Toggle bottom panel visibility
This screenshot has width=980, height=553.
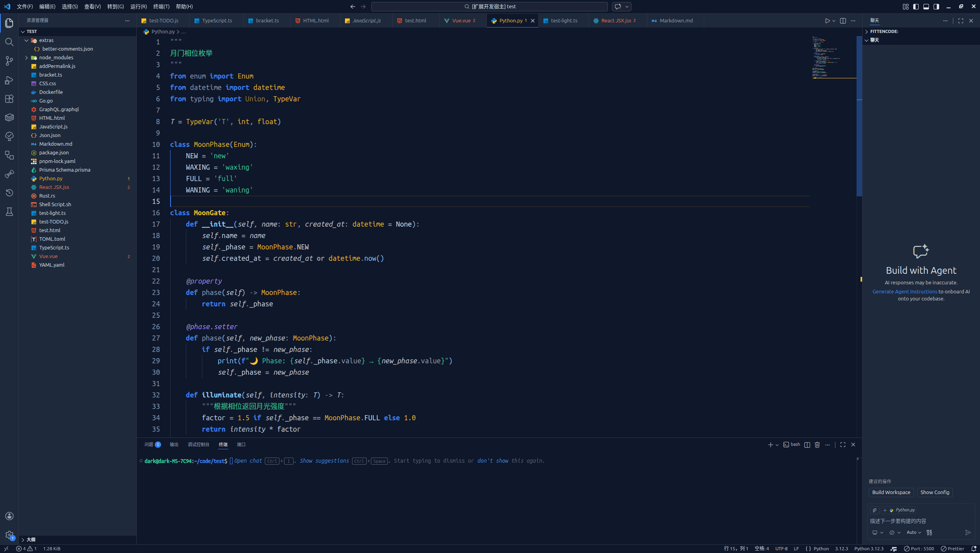click(x=926, y=7)
